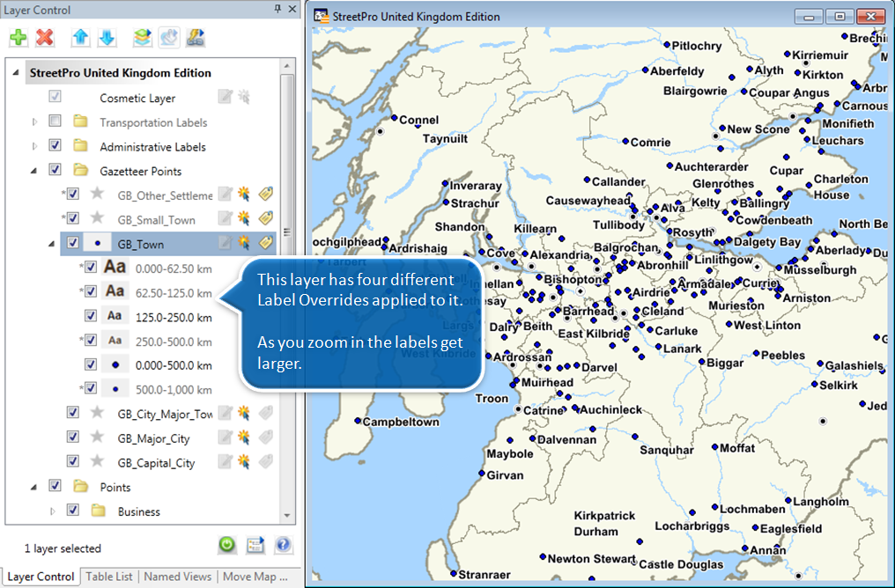Click the pin icon of Layer Control panel
The height and width of the screenshot is (588, 895).
(x=277, y=9)
